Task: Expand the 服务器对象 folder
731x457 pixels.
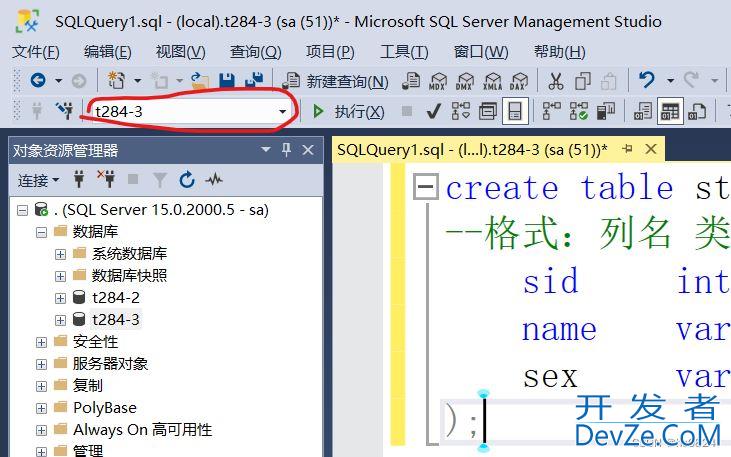Action: click(x=41, y=364)
